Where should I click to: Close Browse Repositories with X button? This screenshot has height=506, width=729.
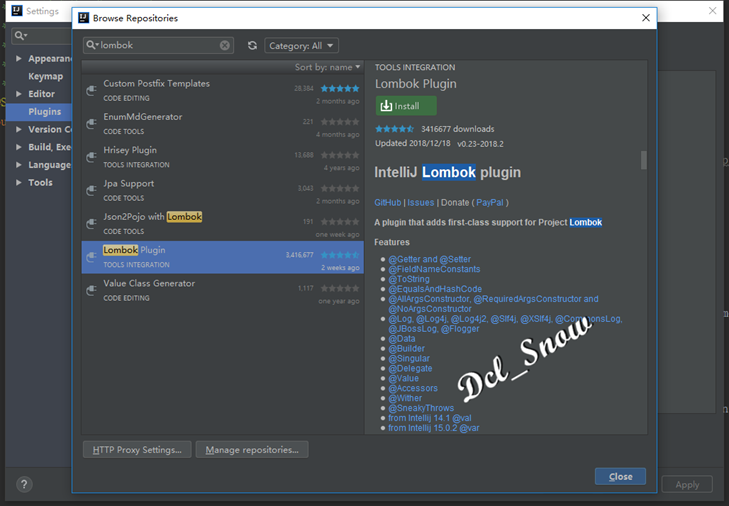tap(646, 18)
